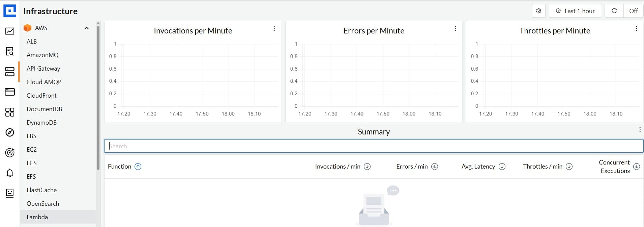The width and height of the screenshot is (644, 227).
Task: Open the alerts bell sidebar icon
Action: coord(10,173)
